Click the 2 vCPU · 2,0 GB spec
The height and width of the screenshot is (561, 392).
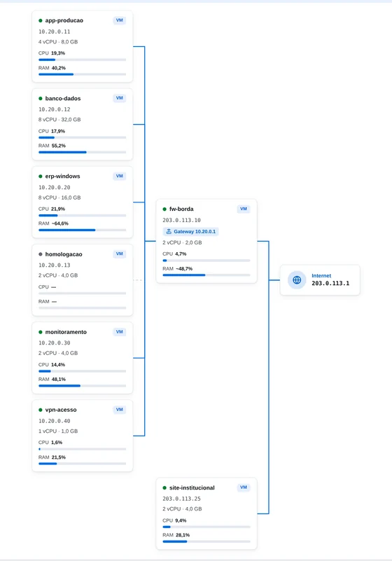tap(183, 242)
